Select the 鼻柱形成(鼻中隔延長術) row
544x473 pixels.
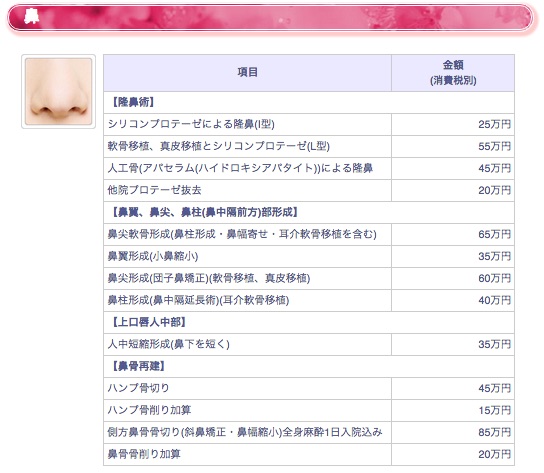click(309, 300)
